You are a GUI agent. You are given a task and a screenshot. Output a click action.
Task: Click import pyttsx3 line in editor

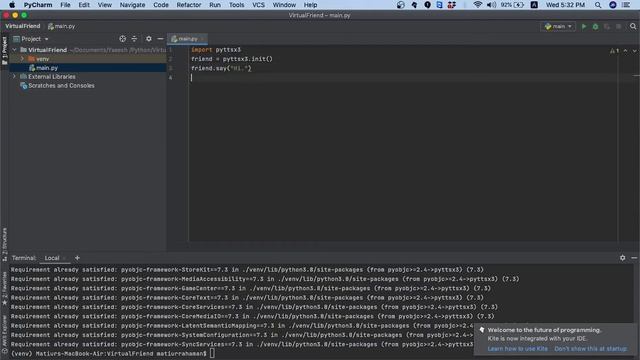pos(216,50)
